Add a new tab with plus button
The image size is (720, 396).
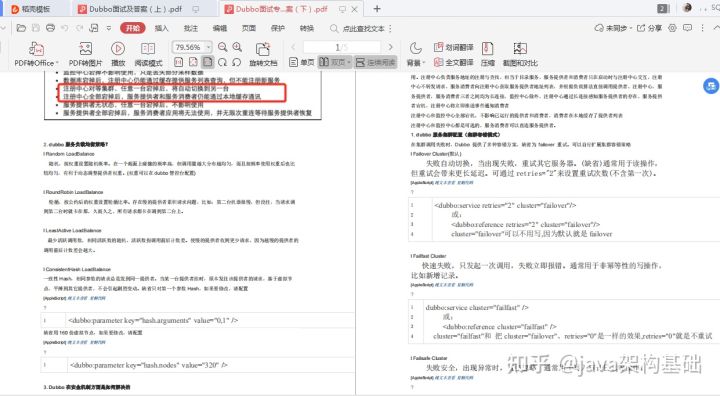tap(377, 9)
